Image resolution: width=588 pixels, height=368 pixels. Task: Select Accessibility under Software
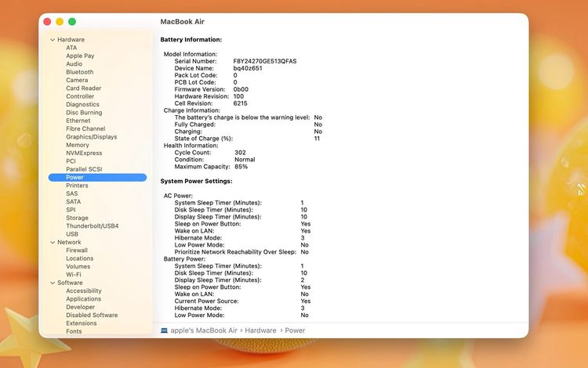tap(84, 291)
